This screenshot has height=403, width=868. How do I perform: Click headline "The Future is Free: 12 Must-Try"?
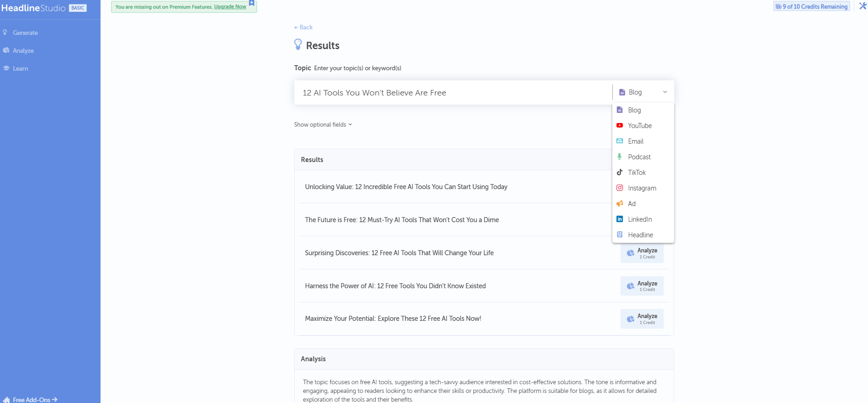[402, 220]
